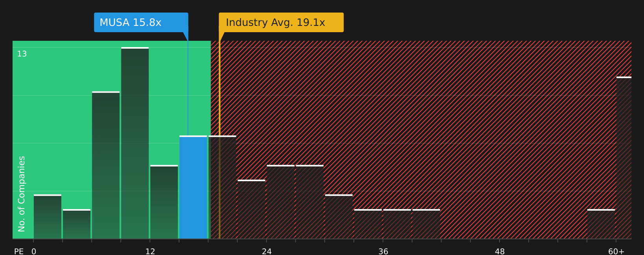The image size is (644, 255).
Task: Click the PE axis label
Action: (x=19, y=251)
